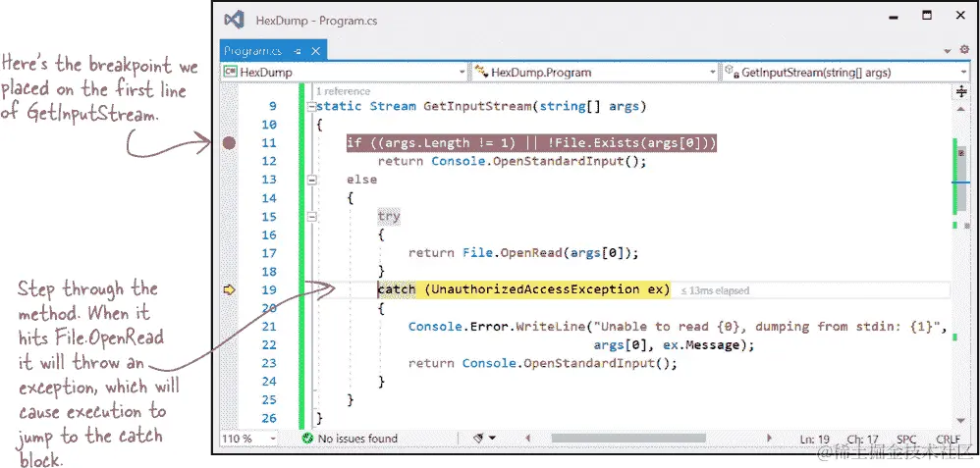The image size is (980, 468).
Task: Click the SPC indentation indicator
Action: click(906, 440)
